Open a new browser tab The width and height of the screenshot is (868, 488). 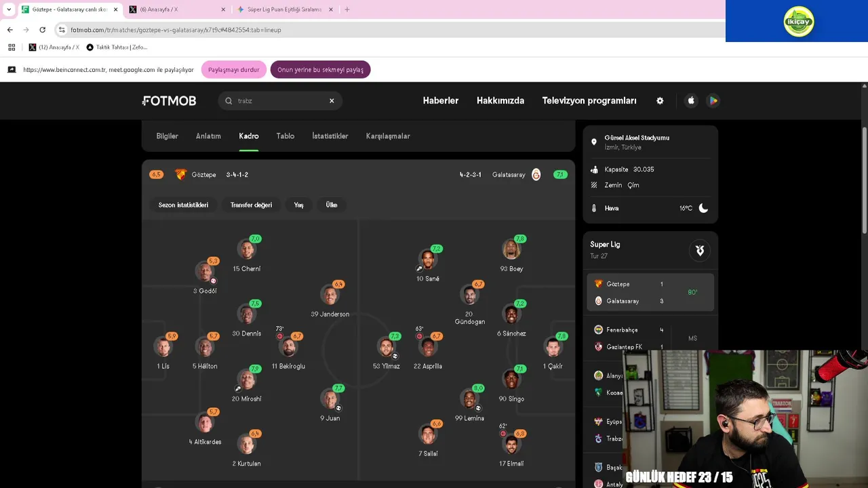pos(347,9)
